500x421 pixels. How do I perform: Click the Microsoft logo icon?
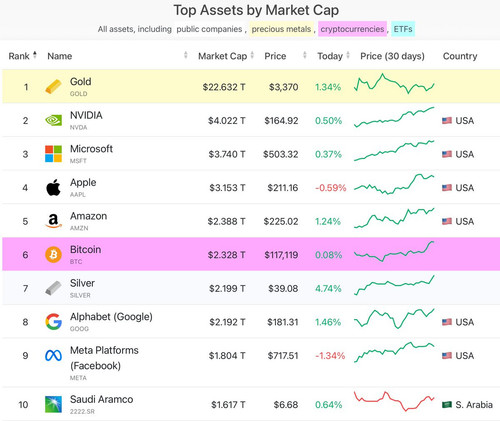(x=53, y=154)
